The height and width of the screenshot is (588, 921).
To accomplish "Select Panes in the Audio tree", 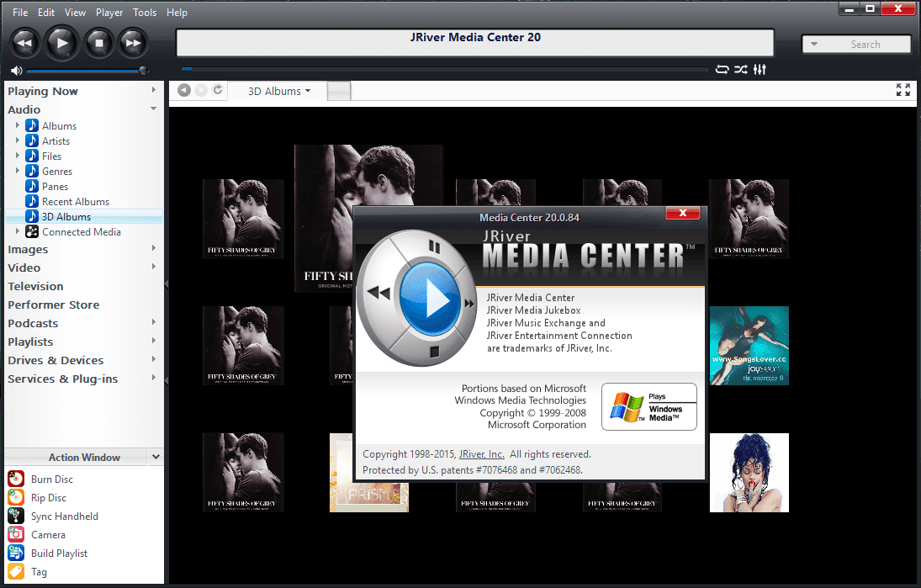I will coord(55,187).
